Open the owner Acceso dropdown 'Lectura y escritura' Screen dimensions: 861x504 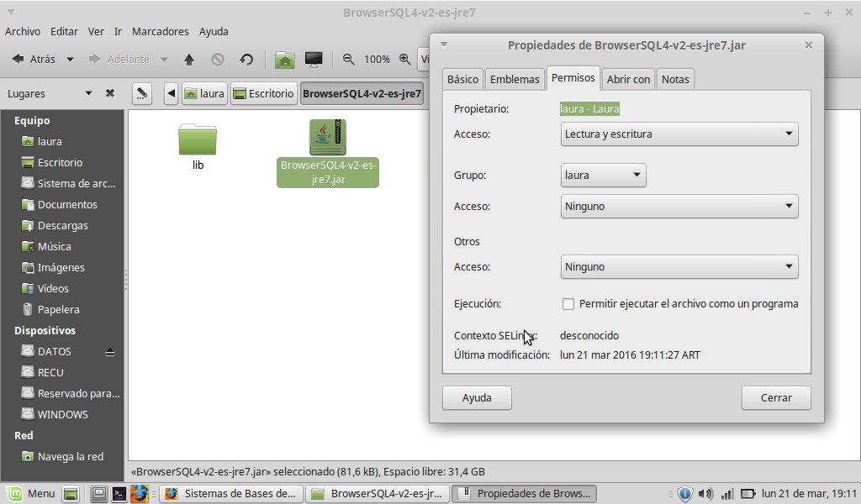pos(679,134)
